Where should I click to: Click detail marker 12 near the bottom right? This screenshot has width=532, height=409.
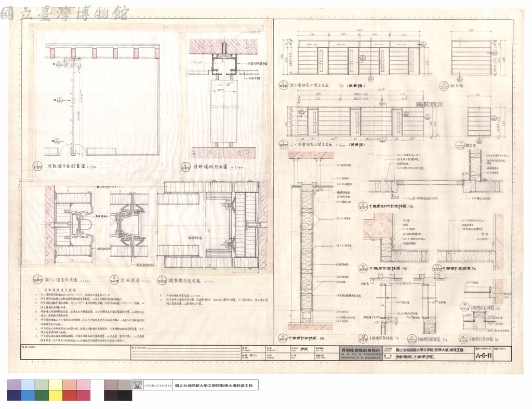point(363,338)
